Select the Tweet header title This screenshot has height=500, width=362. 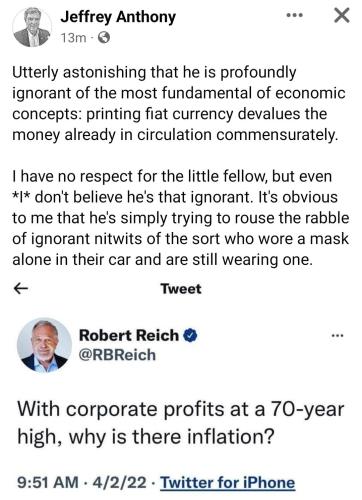[181, 289]
